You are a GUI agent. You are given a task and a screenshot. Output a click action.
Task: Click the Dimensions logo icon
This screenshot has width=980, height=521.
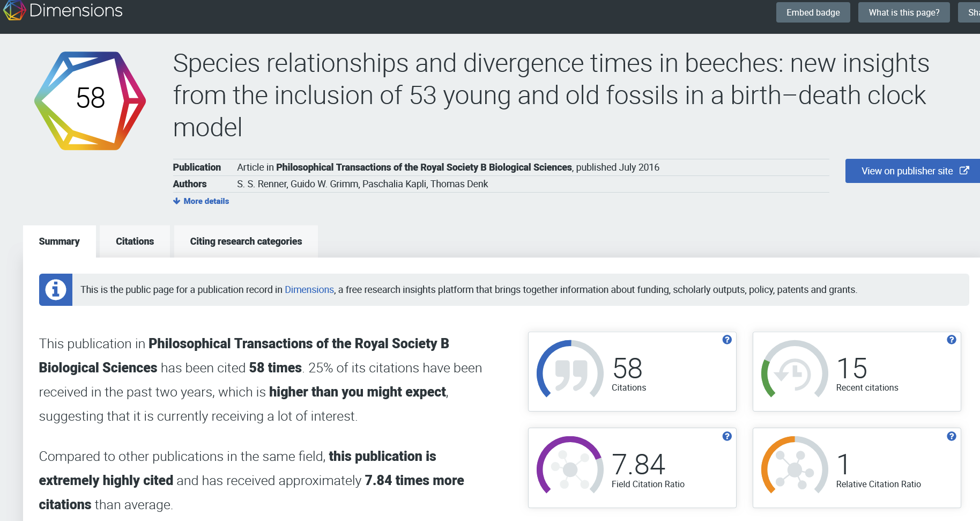click(x=14, y=10)
